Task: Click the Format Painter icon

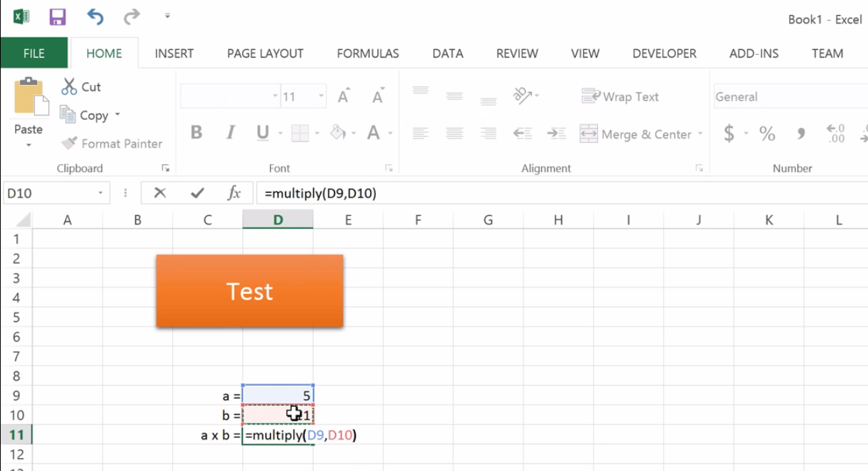Action: (69, 143)
